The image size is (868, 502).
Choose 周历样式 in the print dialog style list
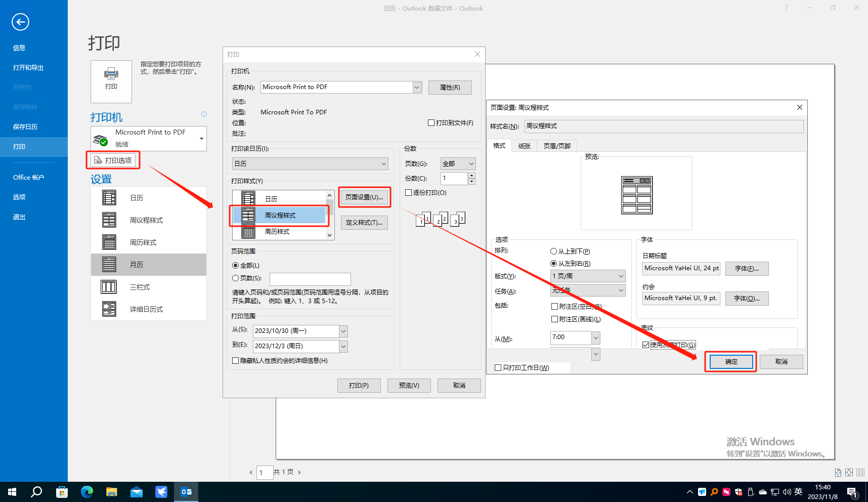click(x=279, y=232)
